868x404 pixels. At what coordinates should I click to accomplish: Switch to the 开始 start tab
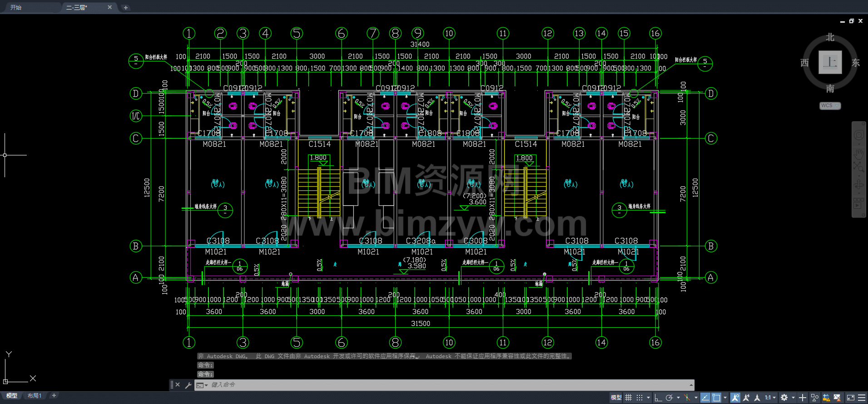coord(16,7)
